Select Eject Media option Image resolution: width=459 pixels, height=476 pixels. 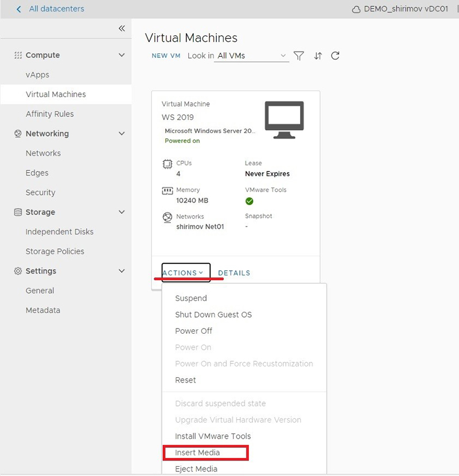pyautogui.click(x=196, y=469)
